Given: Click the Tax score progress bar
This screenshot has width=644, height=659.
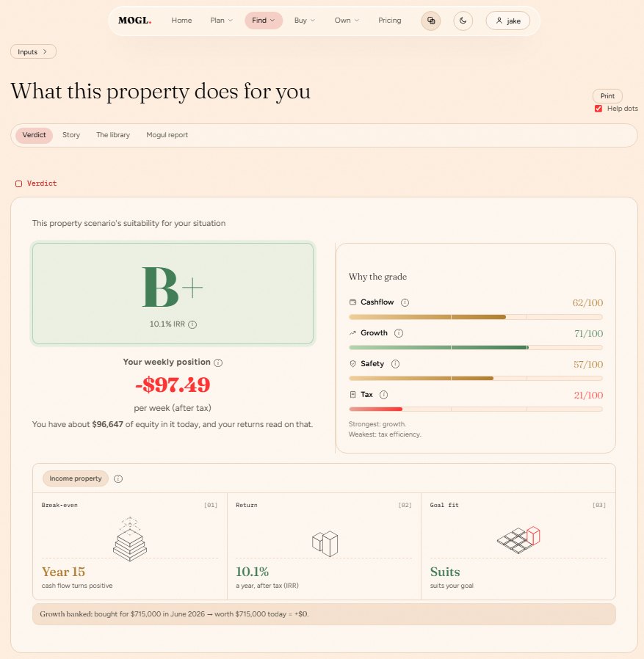Looking at the screenshot, I should pyautogui.click(x=476, y=409).
